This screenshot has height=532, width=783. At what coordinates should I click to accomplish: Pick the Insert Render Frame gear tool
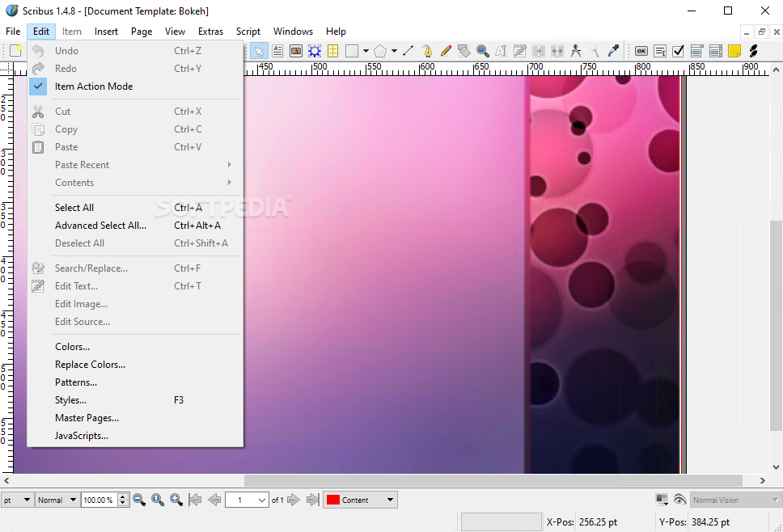coord(315,51)
